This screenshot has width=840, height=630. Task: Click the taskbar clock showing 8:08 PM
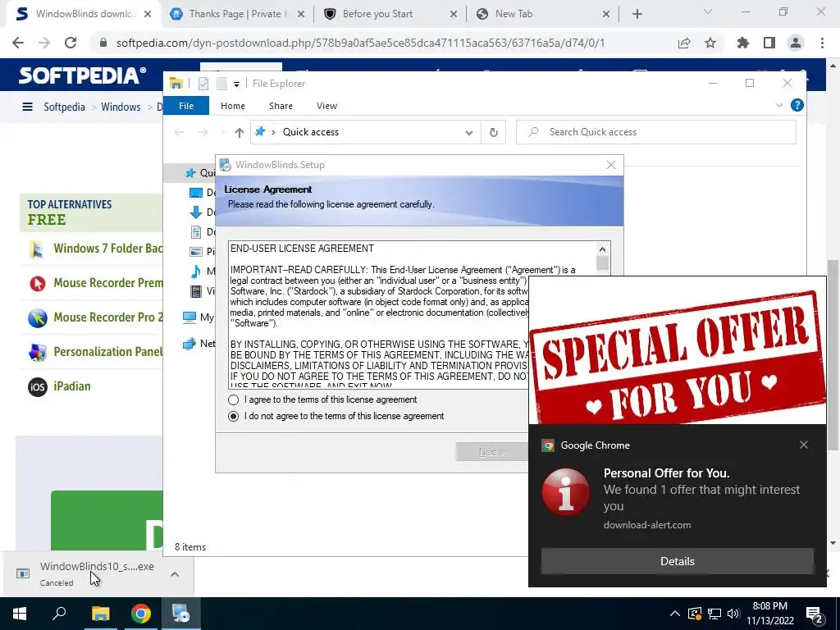pos(769,614)
